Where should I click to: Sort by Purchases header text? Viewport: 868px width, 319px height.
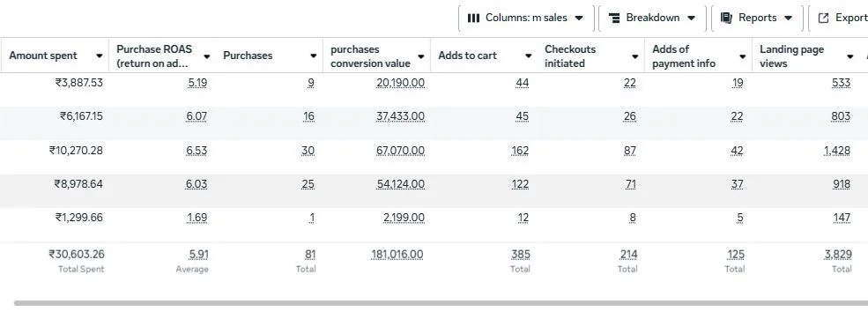(x=248, y=56)
